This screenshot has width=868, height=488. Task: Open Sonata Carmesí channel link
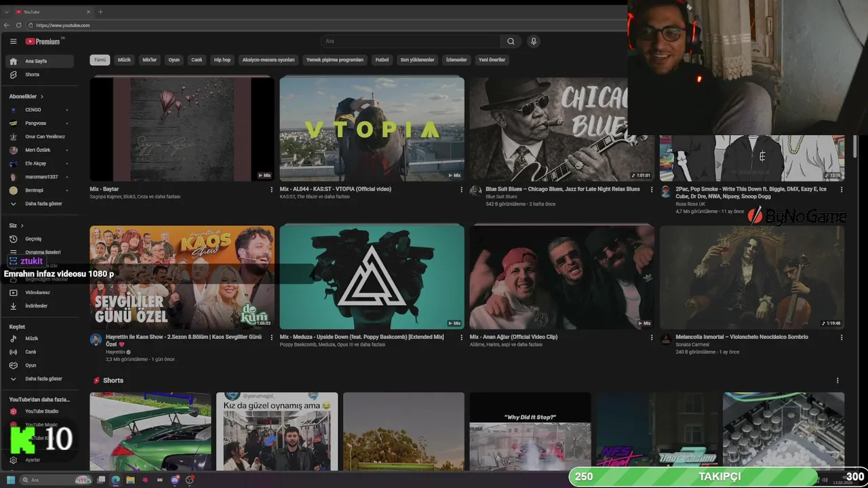point(692,344)
